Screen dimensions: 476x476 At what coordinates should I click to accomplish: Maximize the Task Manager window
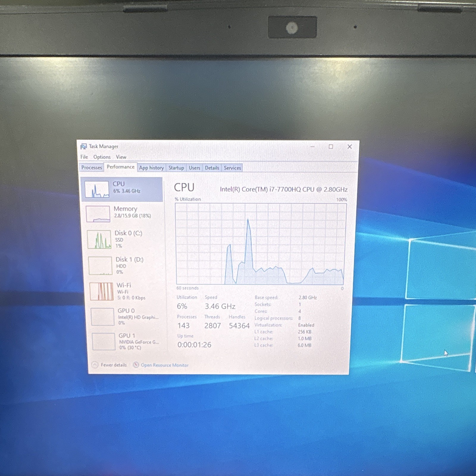331,146
